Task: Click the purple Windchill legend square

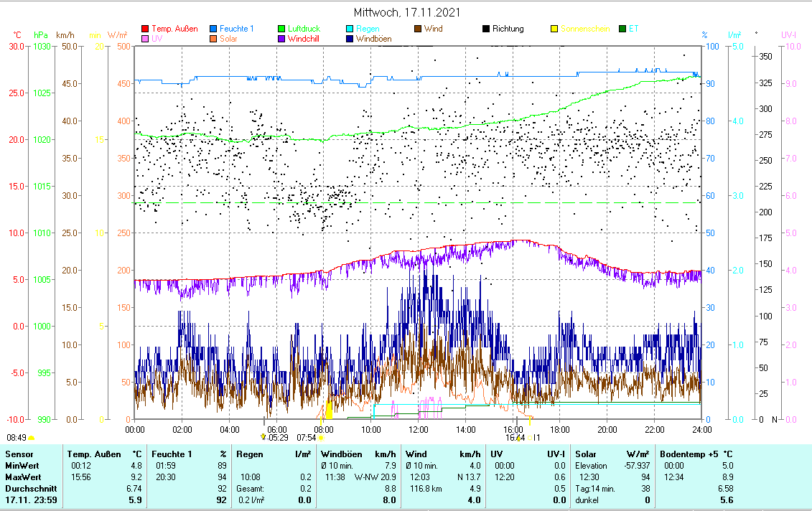Action: (281, 39)
